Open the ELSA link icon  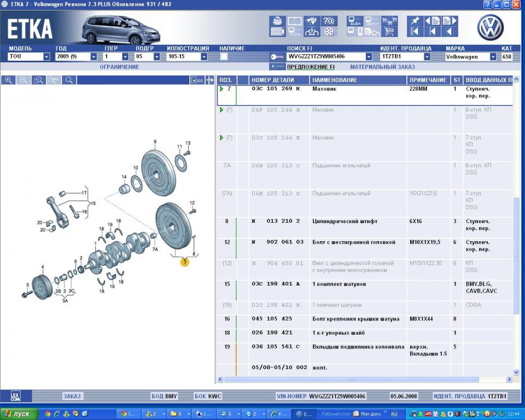[355, 21]
